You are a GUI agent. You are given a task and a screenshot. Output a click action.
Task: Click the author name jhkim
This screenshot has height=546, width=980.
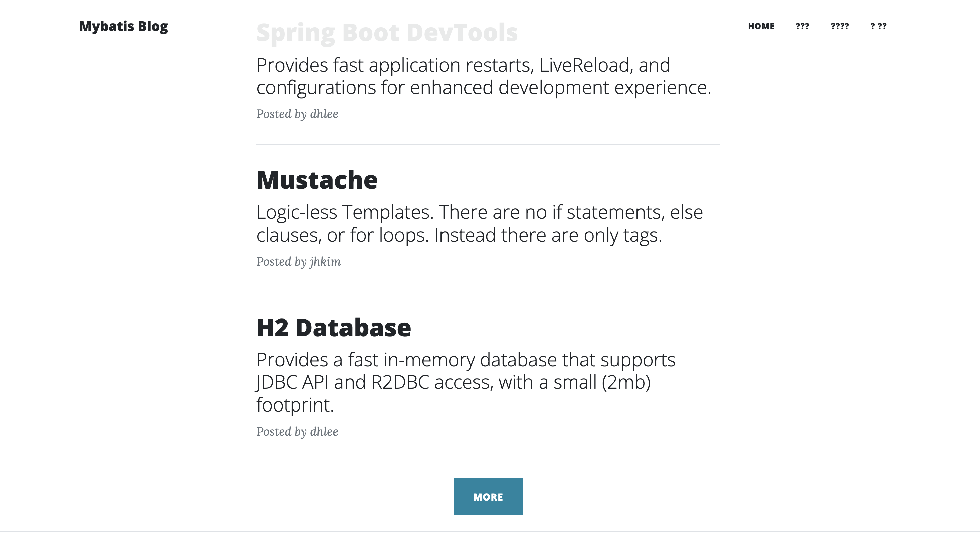[x=325, y=262]
